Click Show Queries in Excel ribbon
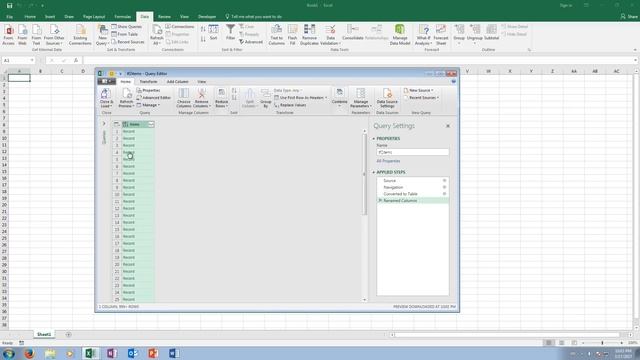640x360 pixels. pos(127,27)
